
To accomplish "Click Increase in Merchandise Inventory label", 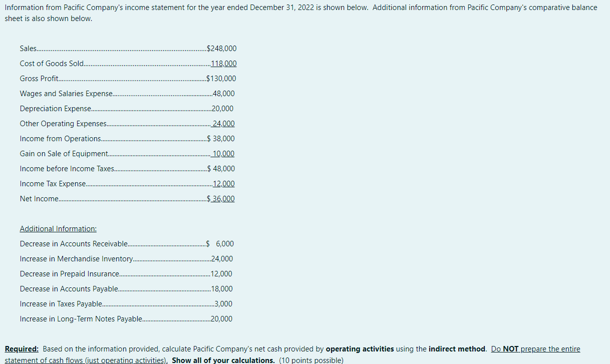I will tap(76, 259).
